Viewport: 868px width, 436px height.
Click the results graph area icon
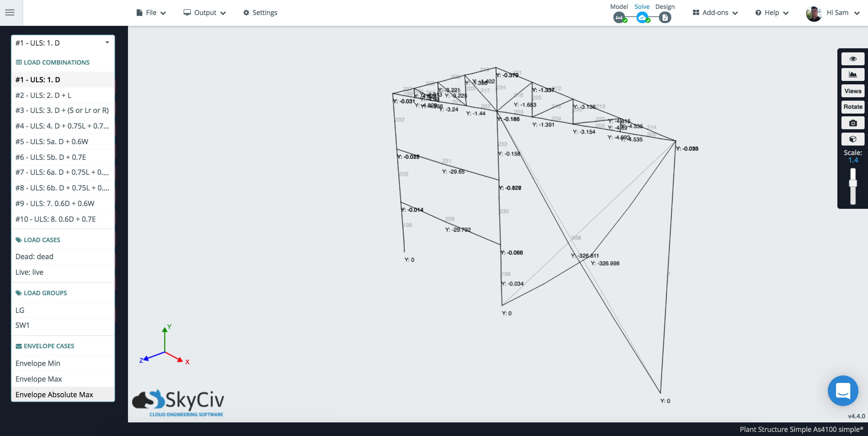[853, 75]
